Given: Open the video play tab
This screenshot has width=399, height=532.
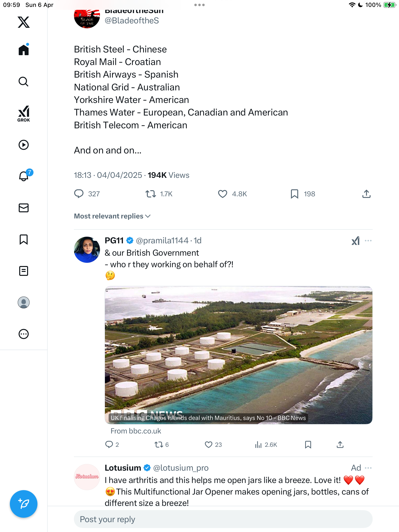Looking at the screenshot, I should [x=24, y=145].
